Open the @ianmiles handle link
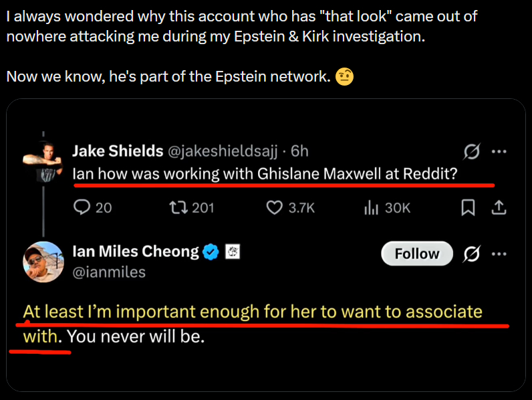 click(x=108, y=272)
